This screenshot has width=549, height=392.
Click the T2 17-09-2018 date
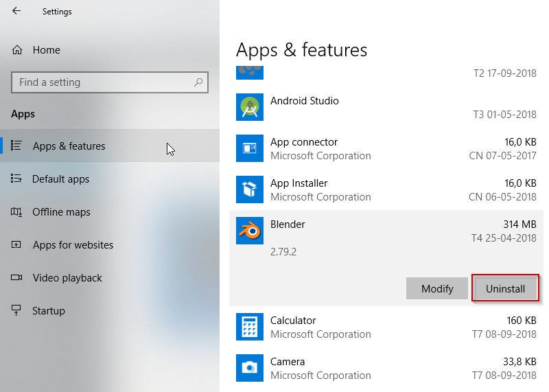[504, 73]
